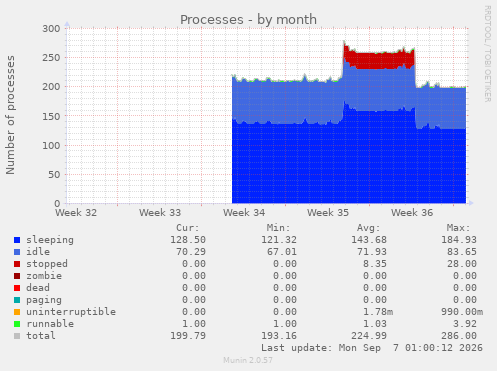This screenshot has height=371, width=497.
Task: Click the red stopped-processes area in the graph
Action: [380, 61]
